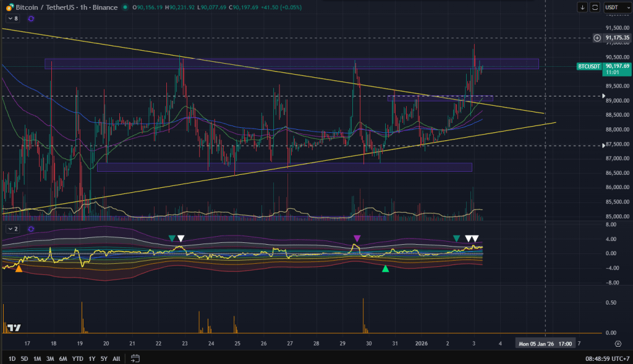Select the All time range
The width and height of the screenshot is (633, 364).
[x=116, y=358]
